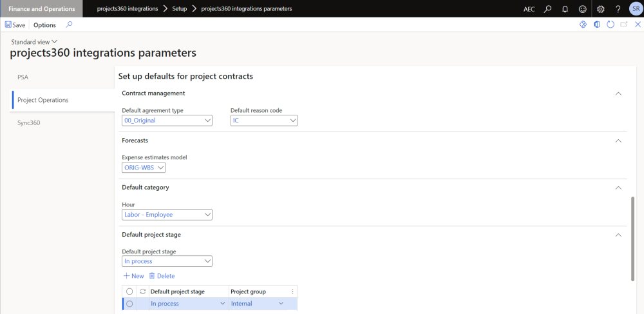Click the vertical scrollbar thumb
Viewport: 644px width, 314px height.
click(634, 239)
